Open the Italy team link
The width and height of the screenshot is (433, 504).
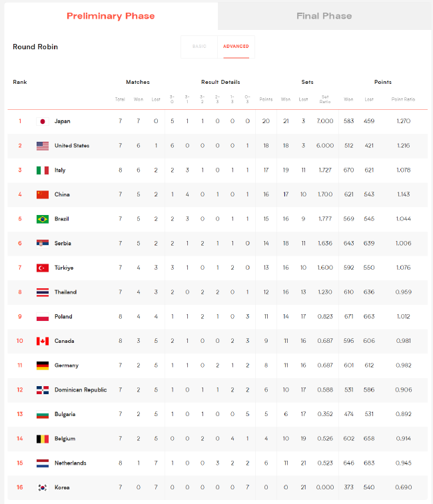pos(60,170)
